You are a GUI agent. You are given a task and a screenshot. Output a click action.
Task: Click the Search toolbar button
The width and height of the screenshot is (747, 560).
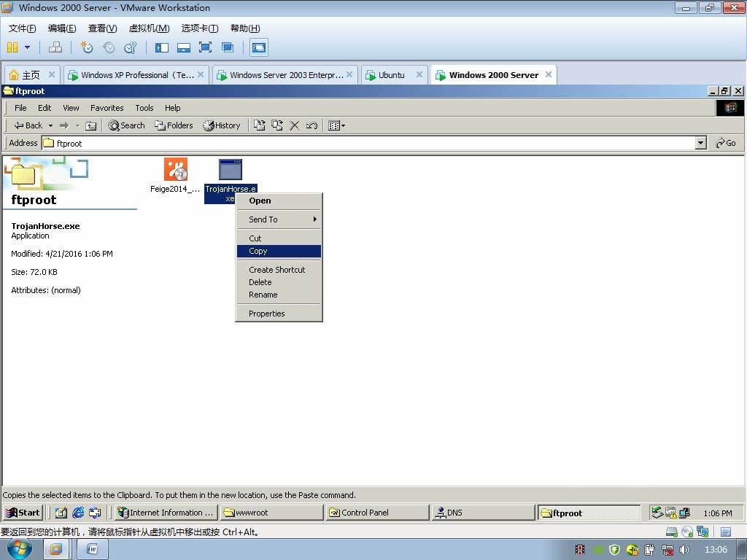point(126,125)
